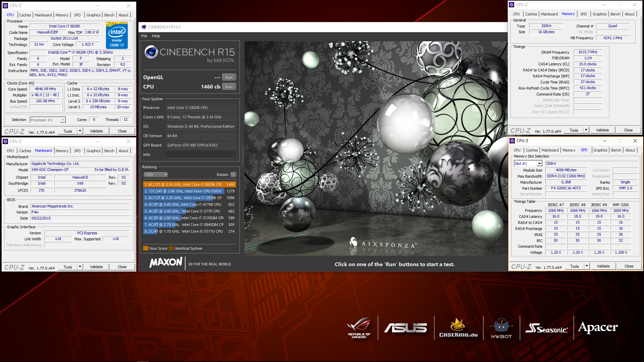
Task: Click the BIOS date 09/22/2015 field
Action: pyautogui.click(x=80, y=218)
